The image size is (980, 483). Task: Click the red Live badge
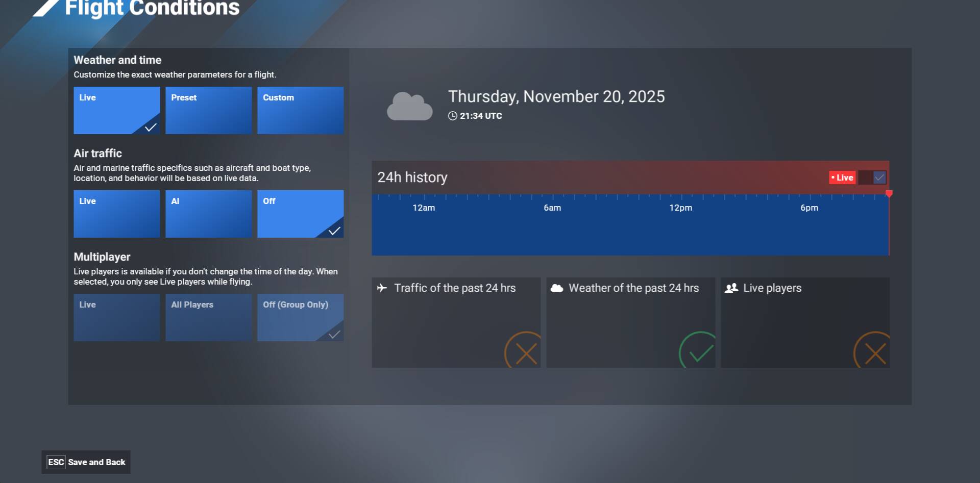tap(842, 177)
